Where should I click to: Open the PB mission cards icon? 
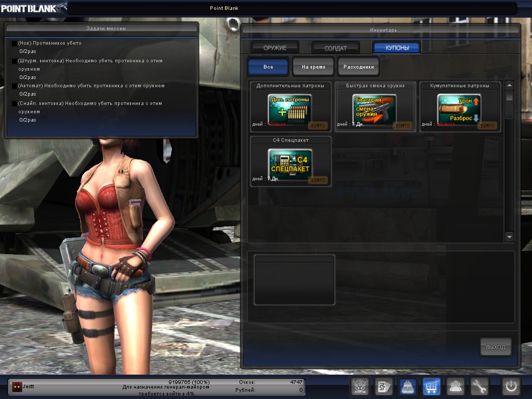click(x=383, y=387)
